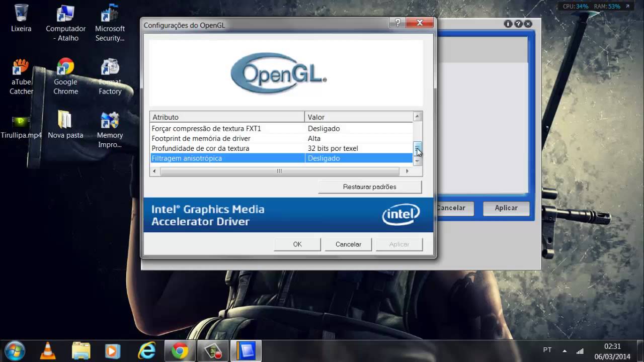644x362 pixels.
Task: Click Aplicar in OpenGL settings dialog
Action: [x=399, y=244]
